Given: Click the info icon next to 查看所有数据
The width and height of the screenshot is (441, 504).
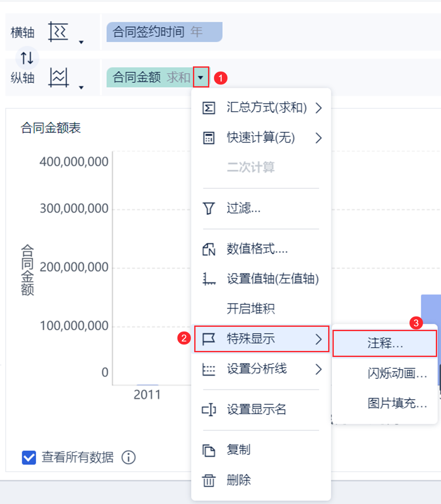Looking at the screenshot, I should click(128, 457).
